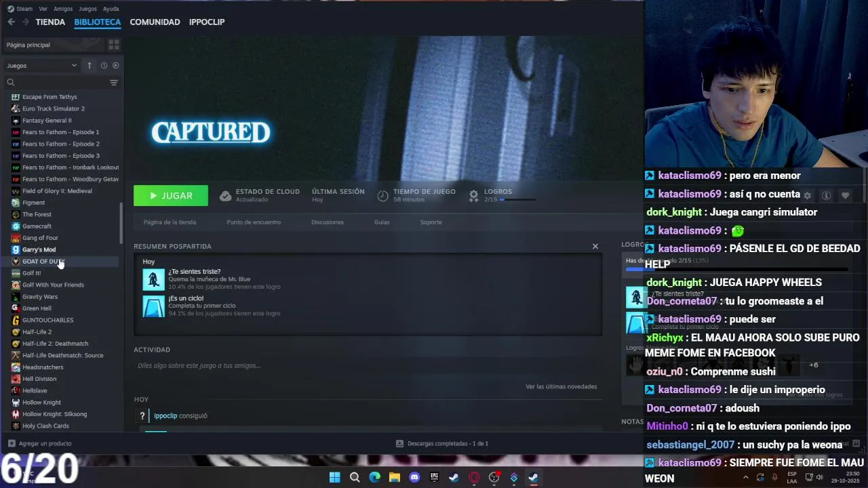Click the Agregar un producto plus icon

tap(12, 443)
